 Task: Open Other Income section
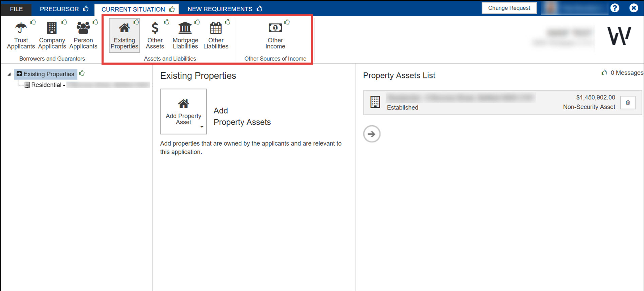click(x=275, y=35)
